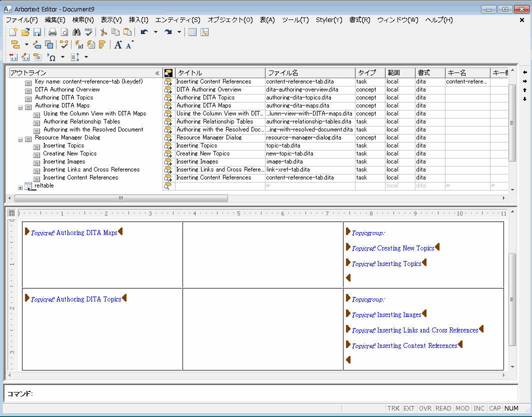The height and width of the screenshot is (417, 532).
Task: Click the stacked tags toolbar icon
Action: [x=102, y=44]
